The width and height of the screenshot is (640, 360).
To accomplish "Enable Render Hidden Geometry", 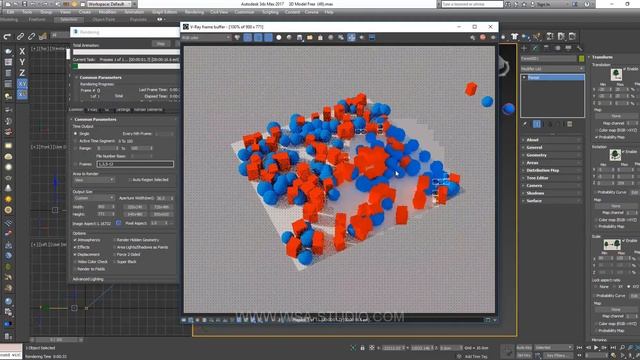I will point(115,240).
